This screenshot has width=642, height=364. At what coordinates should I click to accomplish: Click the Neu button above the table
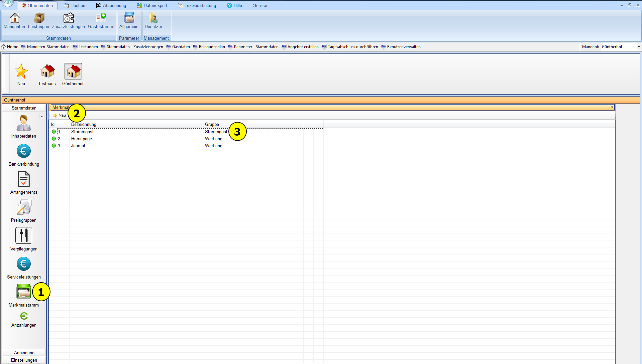pos(60,115)
